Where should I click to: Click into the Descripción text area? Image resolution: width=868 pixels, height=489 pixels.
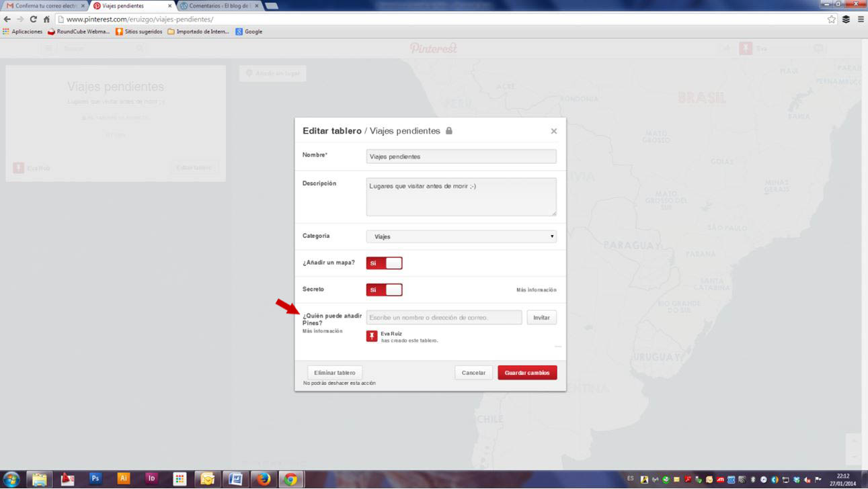click(461, 197)
